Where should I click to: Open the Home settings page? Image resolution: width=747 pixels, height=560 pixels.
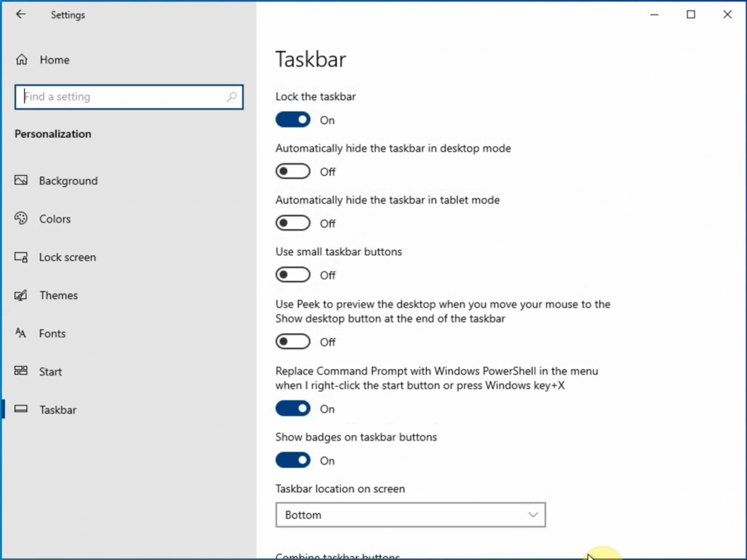[54, 60]
